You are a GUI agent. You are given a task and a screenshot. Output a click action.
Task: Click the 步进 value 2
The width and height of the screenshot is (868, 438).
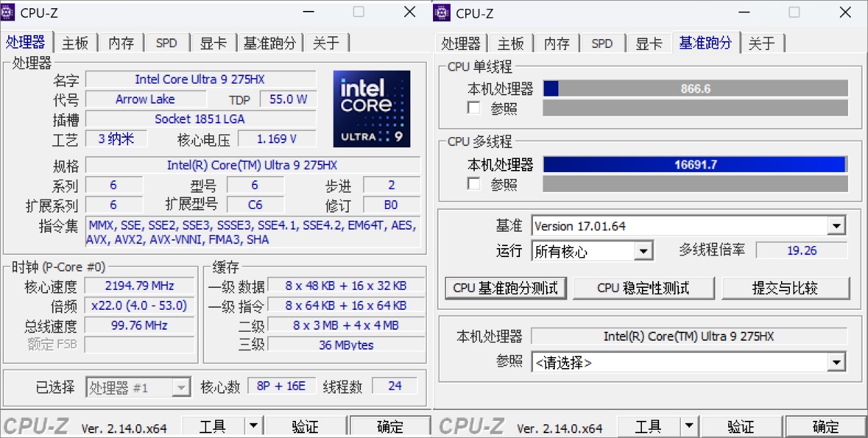[x=391, y=185]
